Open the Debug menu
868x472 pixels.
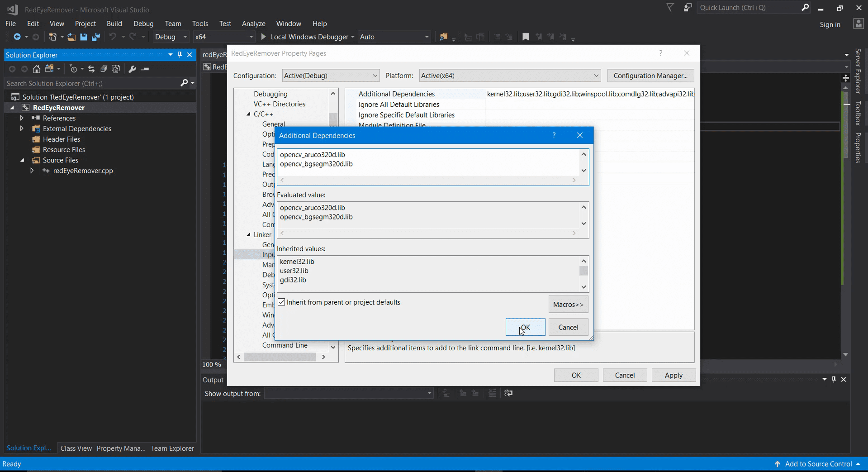(143, 24)
